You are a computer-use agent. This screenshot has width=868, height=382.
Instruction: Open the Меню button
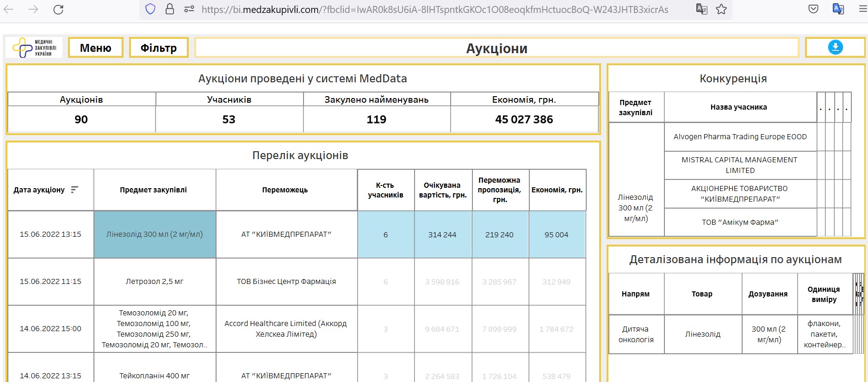pos(96,48)
